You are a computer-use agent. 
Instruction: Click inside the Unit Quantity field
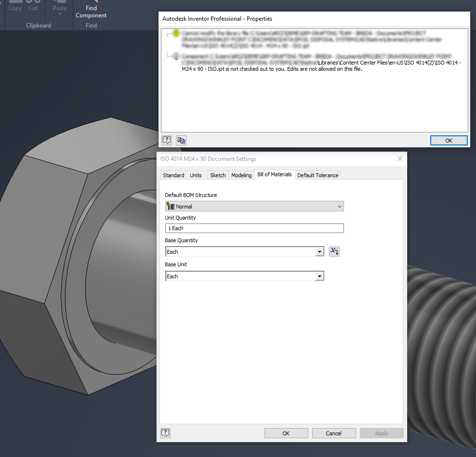coord(254,228)
